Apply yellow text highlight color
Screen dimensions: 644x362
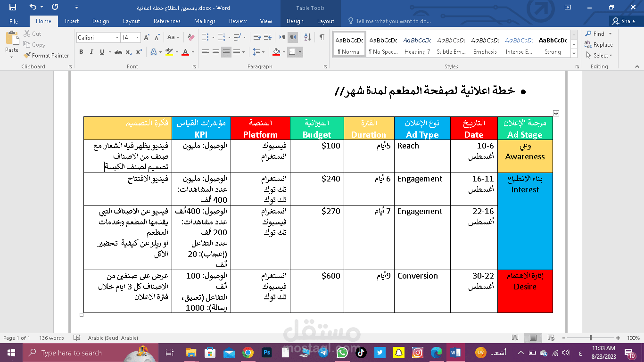pos(169,52)
